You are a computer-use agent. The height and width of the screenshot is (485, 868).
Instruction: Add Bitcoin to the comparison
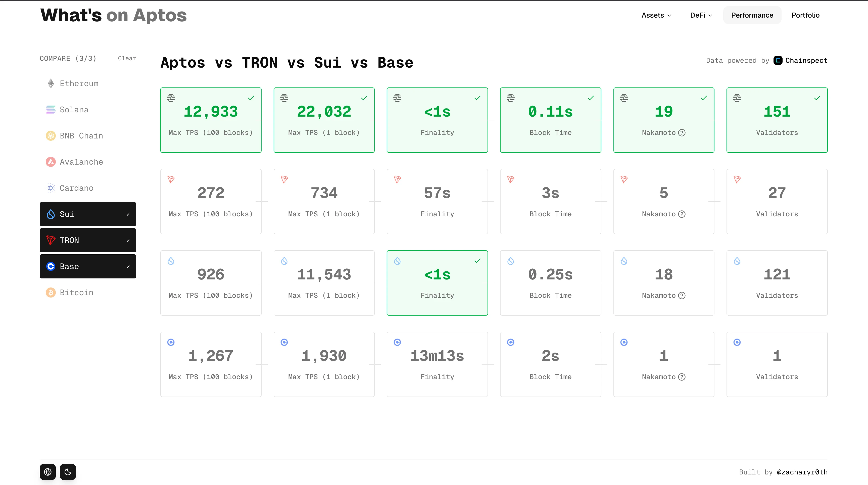[x=76, y=292]
